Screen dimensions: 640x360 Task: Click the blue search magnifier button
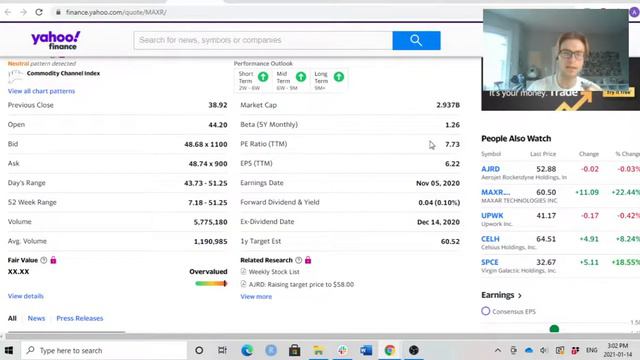click(416, 40)
